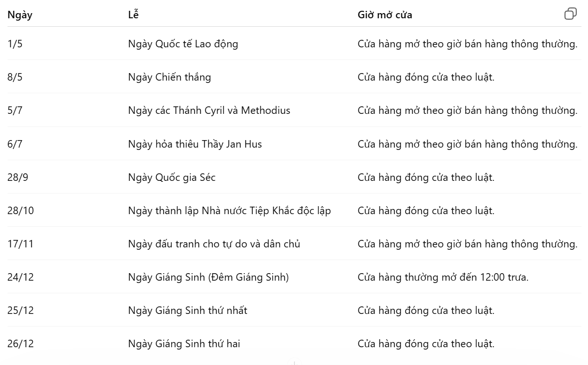Click the Giờ mở cửa column header
The width and height of the screenshot is (588, 365).
(x=384, y=15)
